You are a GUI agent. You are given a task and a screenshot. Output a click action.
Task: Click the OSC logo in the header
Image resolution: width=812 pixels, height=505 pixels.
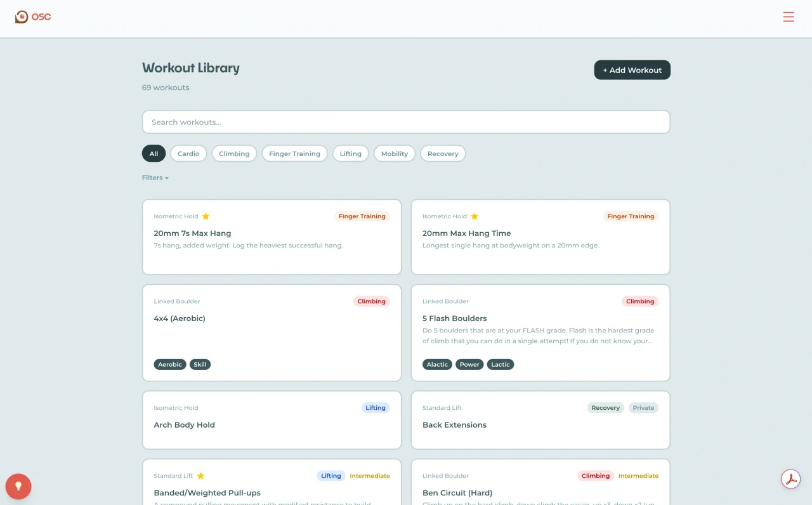33,17
